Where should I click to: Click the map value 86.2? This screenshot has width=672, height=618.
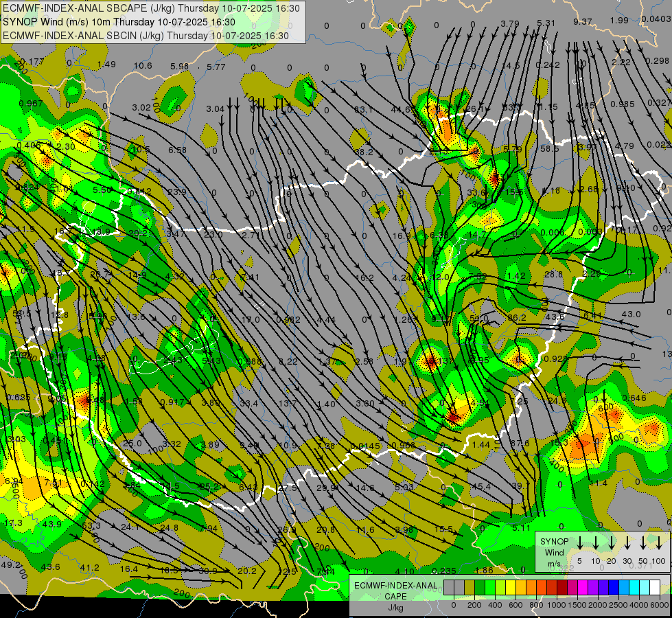pos(516,318)
